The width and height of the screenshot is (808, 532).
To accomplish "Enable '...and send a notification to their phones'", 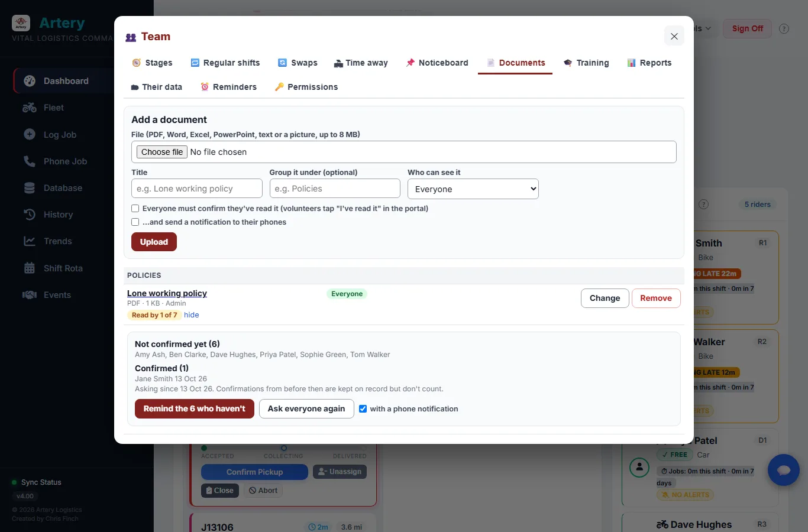I will tap(135, 222).
